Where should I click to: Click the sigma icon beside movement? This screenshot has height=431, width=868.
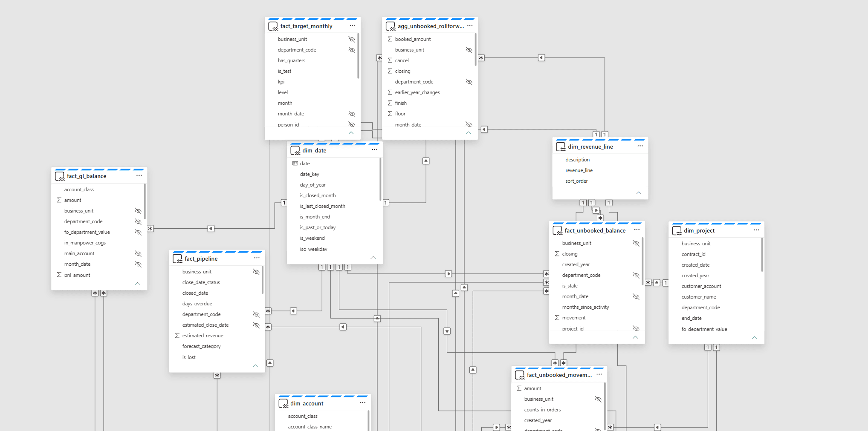557,318
